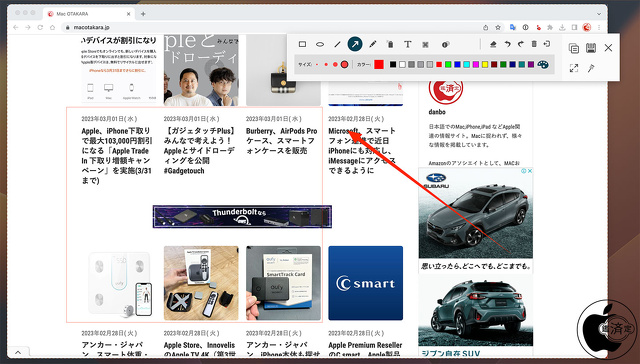Select the Pencil freehand tool
640x364 pixels.
click(373, 44)
